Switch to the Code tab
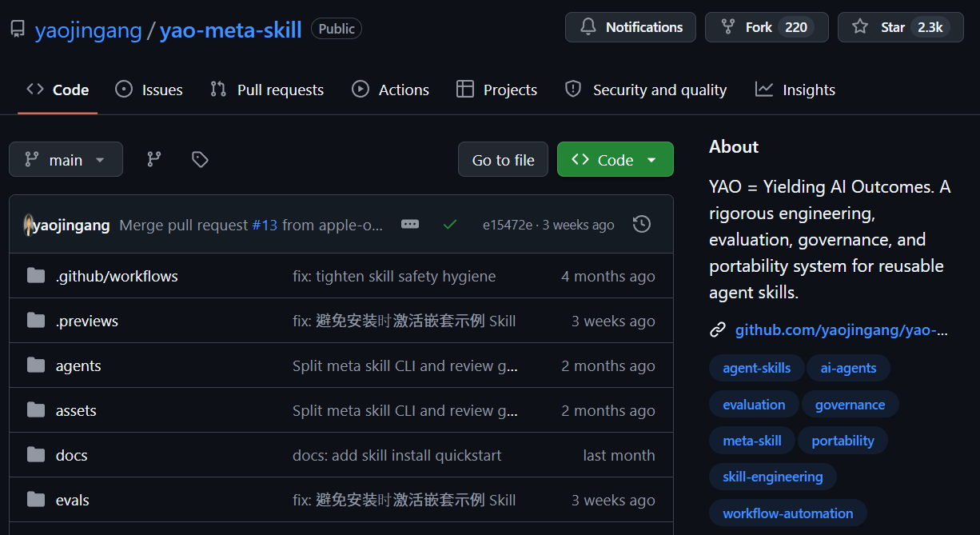This screenshot has height=535, width=980. 58,90
